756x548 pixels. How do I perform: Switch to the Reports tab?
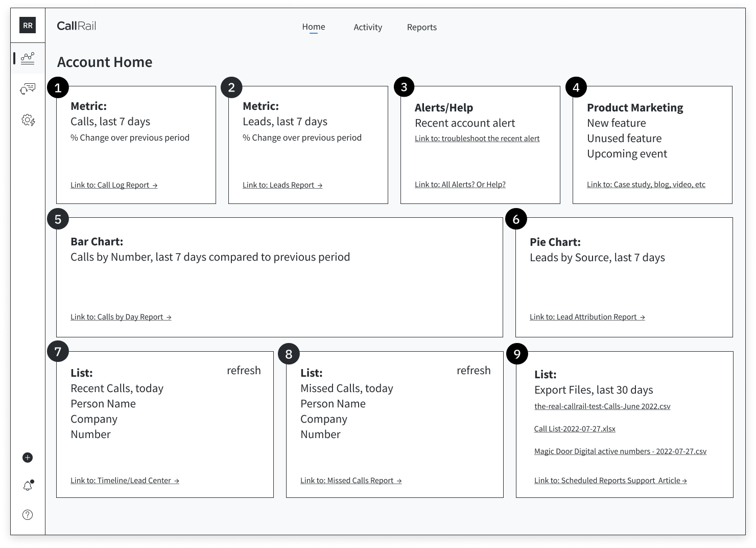422,28
